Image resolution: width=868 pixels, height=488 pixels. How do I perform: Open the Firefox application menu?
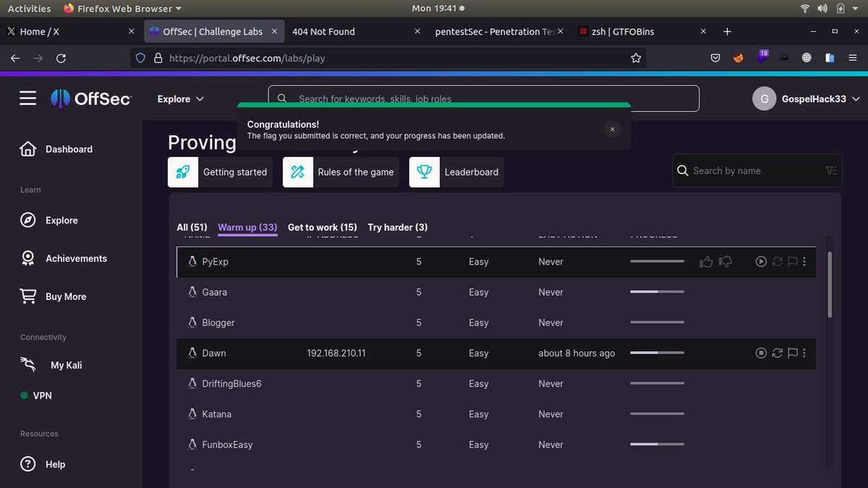[x=853, y=58]
